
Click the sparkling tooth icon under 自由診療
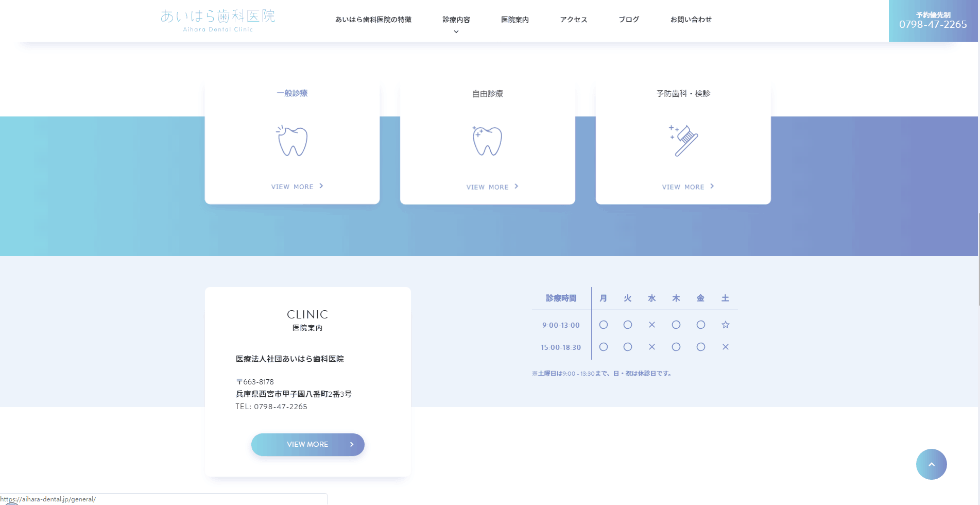pyautogui.click(x=487, y=141)
